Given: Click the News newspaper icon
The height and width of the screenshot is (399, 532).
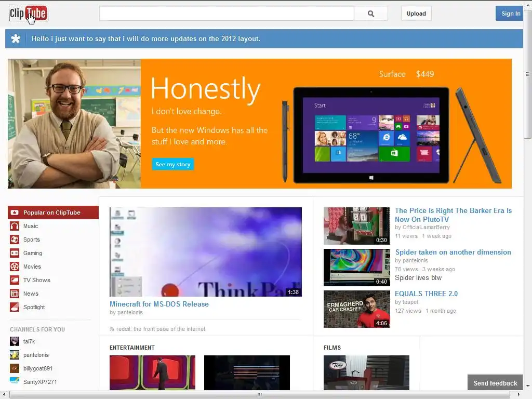Looking at the screenshot, I should point(15,294).
